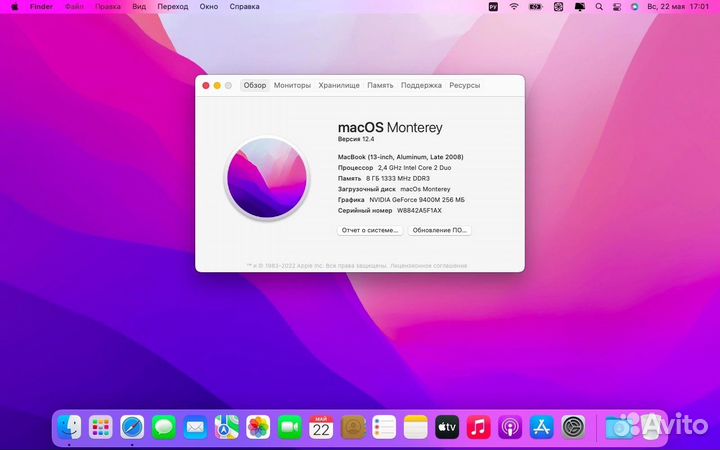Switch to the Память tab
This screenshot has height=450, width=720.
380,85
